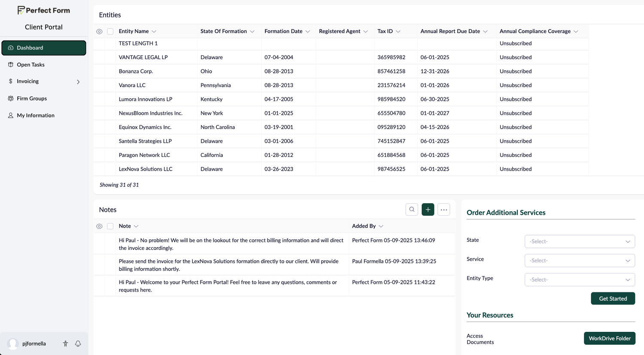Click the Firm Groups icon
This screenshot has width=644, height=355.
pos(11,99)
